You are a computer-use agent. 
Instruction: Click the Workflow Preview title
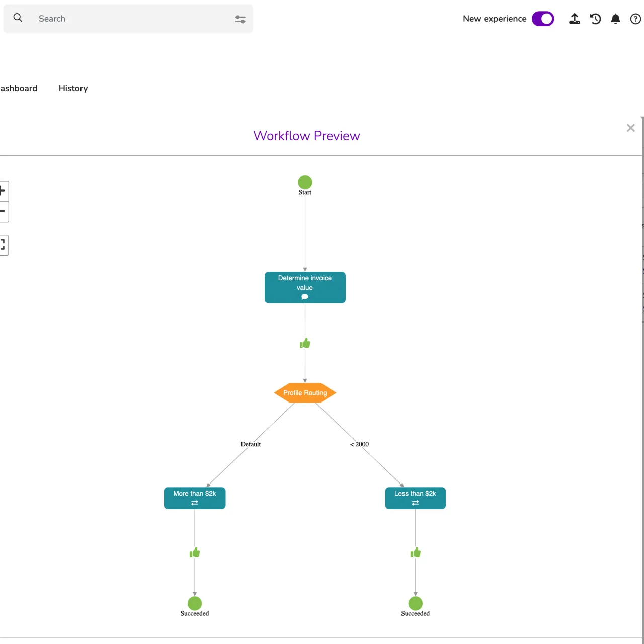click(306, 136)
